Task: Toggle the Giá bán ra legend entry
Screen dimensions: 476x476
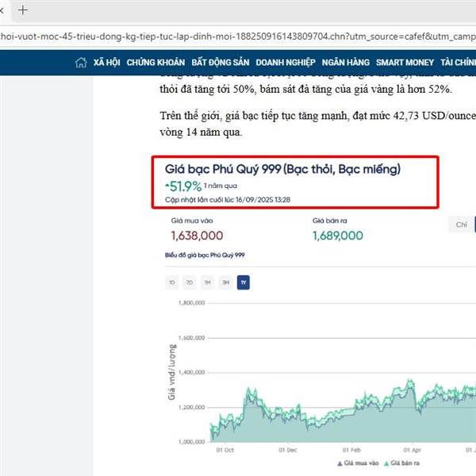Action: pos(401,463)
